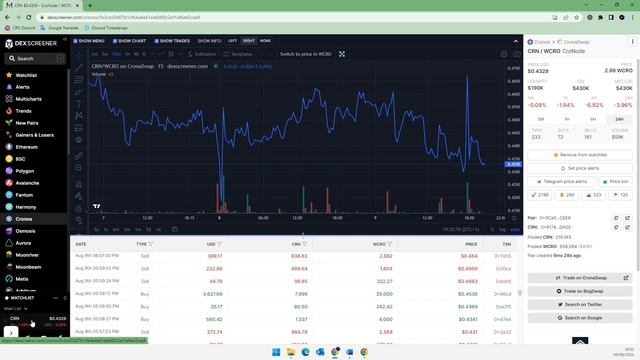Screen dimensions: 640x360
Task: Select the 24H stats tab
Action: (x=619, y=119)
